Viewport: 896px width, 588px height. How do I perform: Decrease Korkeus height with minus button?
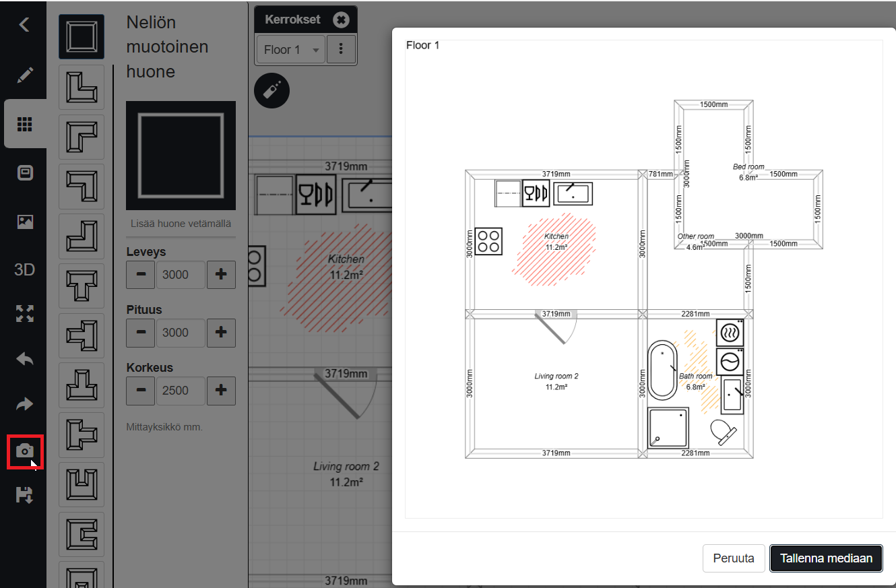pos(141,391)
